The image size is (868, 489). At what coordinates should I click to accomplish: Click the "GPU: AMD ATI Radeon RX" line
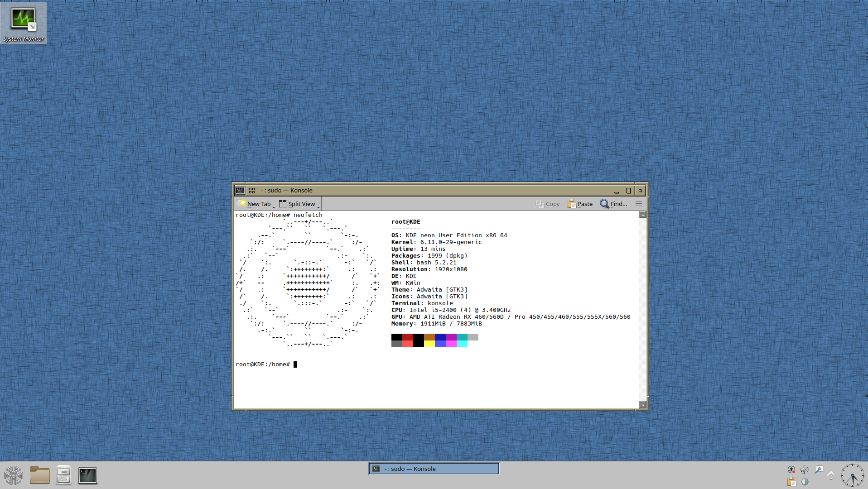tap(511, 317)
